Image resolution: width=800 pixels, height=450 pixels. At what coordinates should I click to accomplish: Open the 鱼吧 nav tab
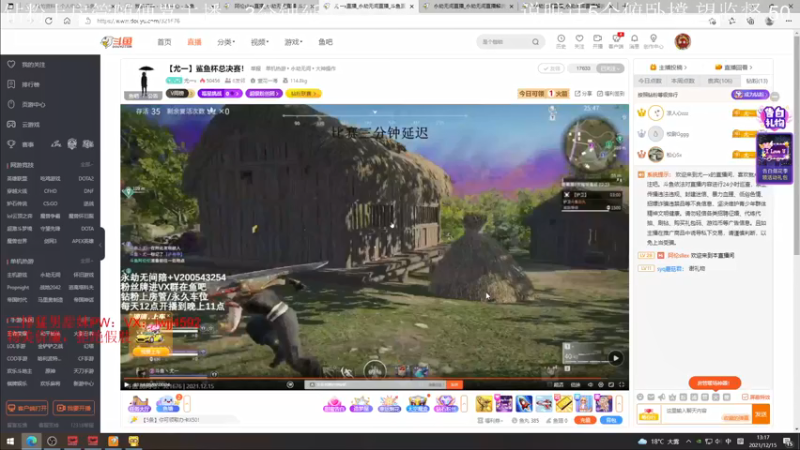coord(326,42)
